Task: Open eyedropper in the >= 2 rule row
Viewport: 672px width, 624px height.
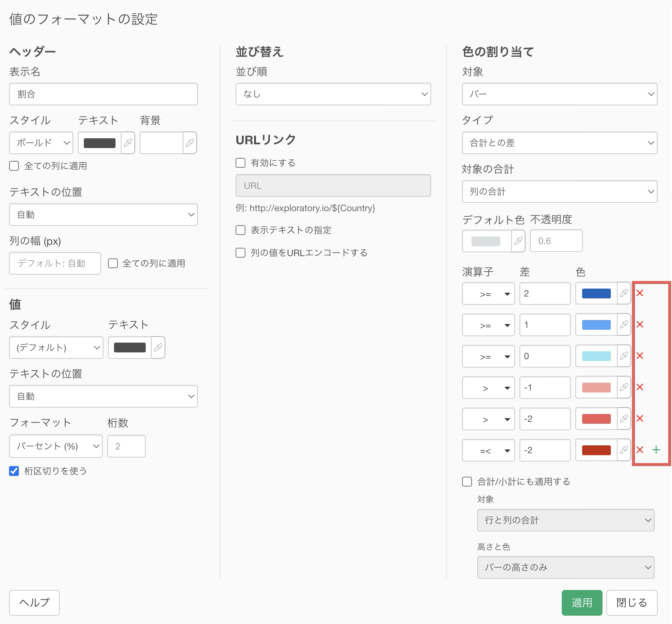Action: click(x=624, y=293)
